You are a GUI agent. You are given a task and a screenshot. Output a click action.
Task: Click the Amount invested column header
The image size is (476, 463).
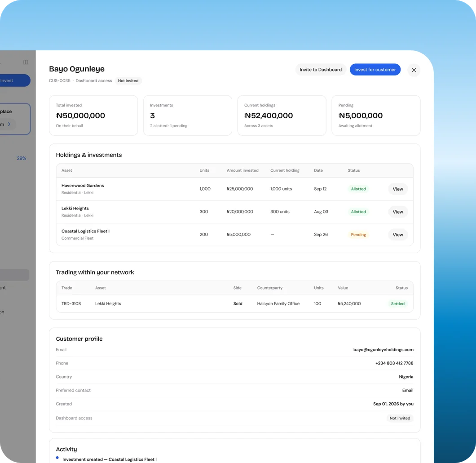pyautogui.click(x=242, y=170)
